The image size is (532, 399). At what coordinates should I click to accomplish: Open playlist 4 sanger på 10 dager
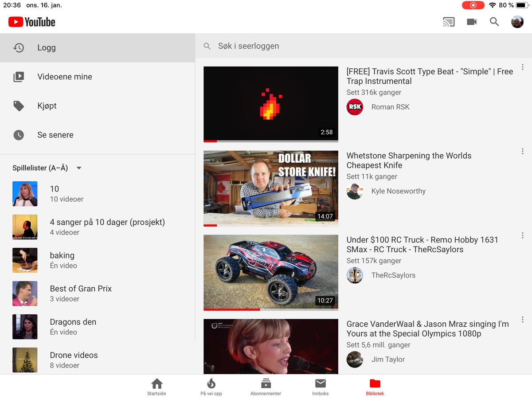coord(98,227)
